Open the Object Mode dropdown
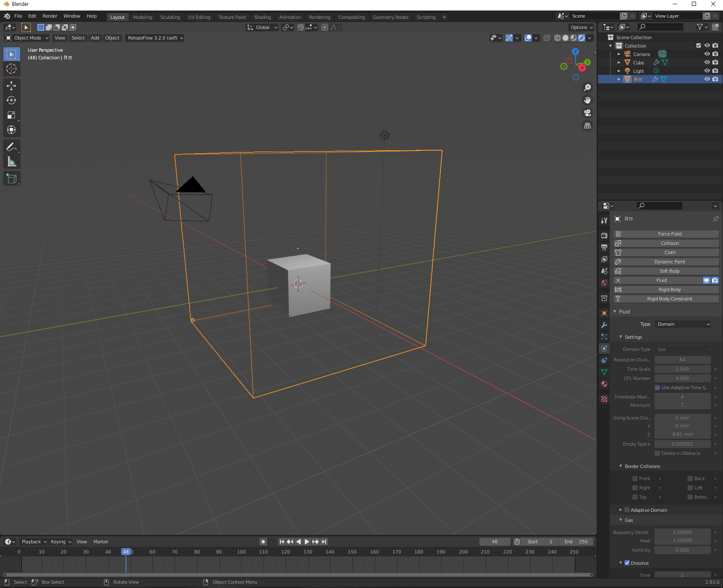This screenshot has height=588, width=723. click(x=27, y=38)
